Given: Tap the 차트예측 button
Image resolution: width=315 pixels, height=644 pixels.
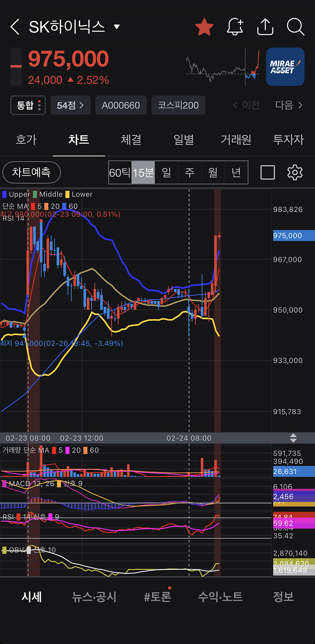Looking at the screenshot, I should coord(31,172).
